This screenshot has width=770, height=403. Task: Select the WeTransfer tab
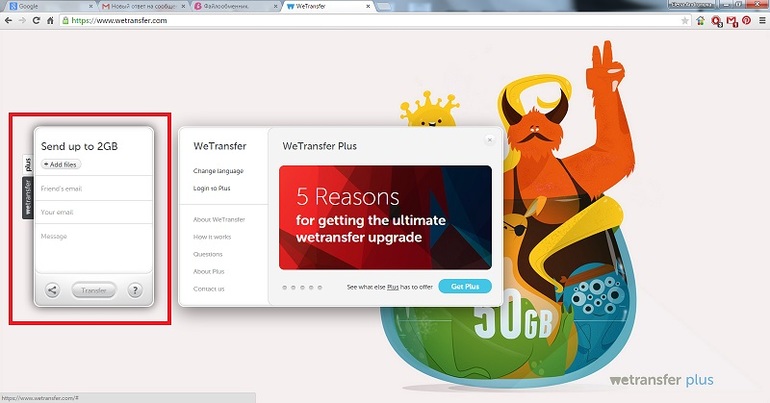(328, 6)
